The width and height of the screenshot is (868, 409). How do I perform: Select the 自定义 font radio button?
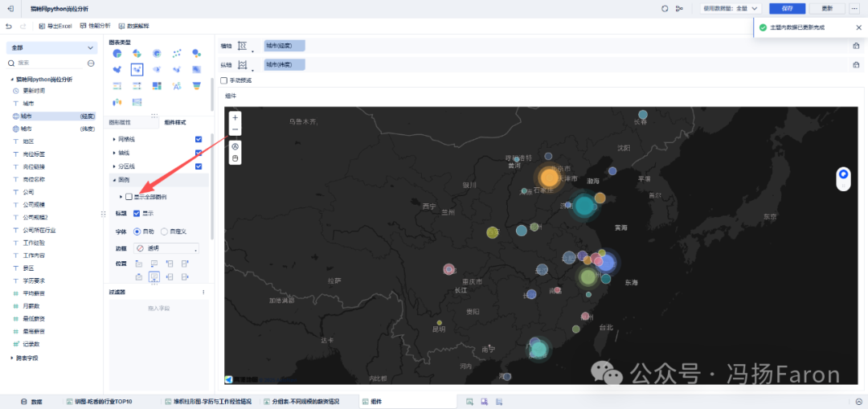(164, 231)
